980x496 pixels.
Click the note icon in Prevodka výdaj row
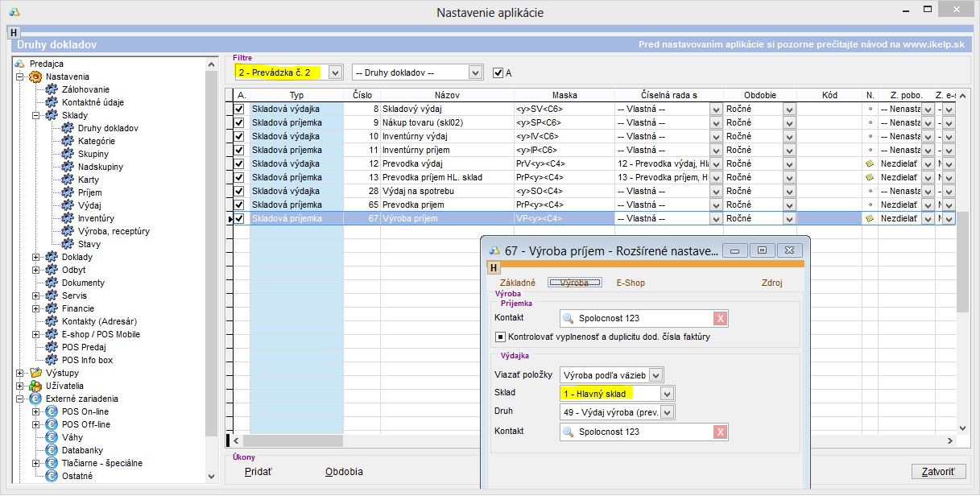point(870,163)
